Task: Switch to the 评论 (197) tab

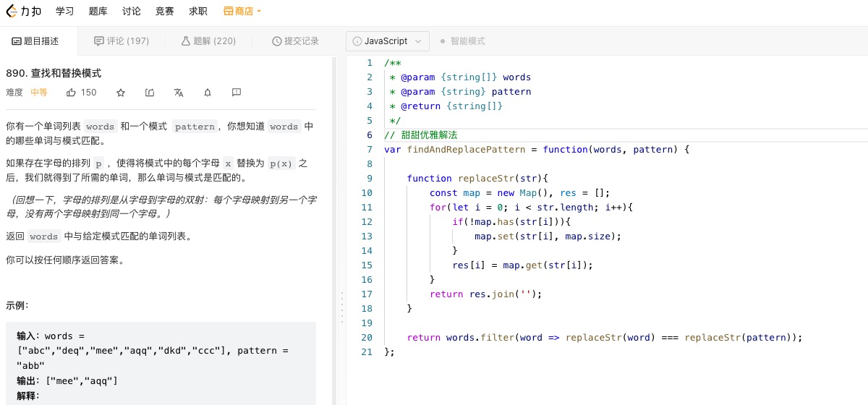Action: coord(122,41)
